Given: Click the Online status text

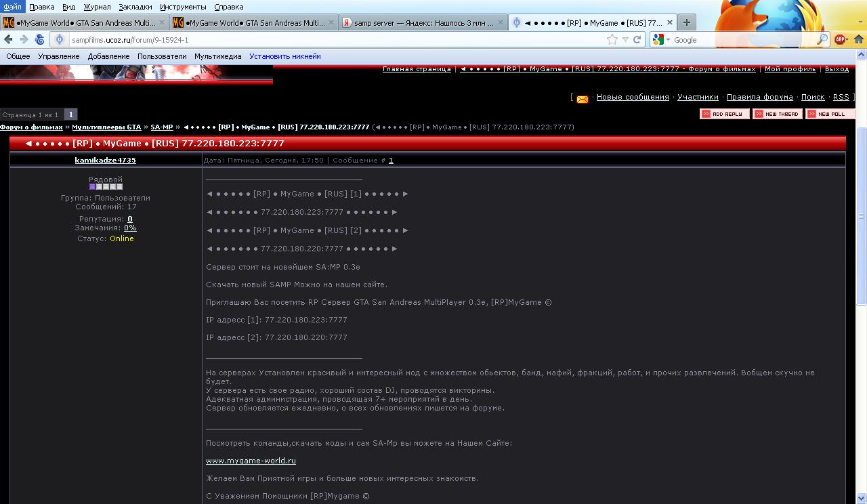Looking at the screenshot, I should [122, 238].
